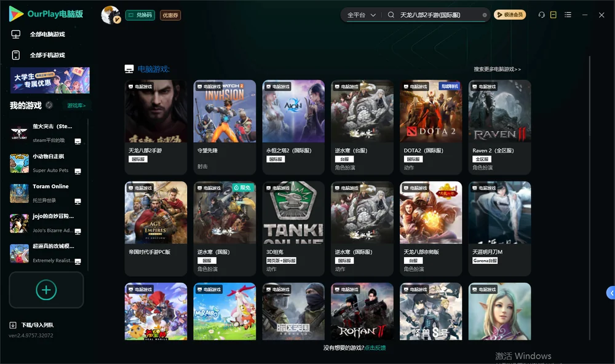Click the OurPlay logo
615x364 pixels.
(x=46, y=14)
